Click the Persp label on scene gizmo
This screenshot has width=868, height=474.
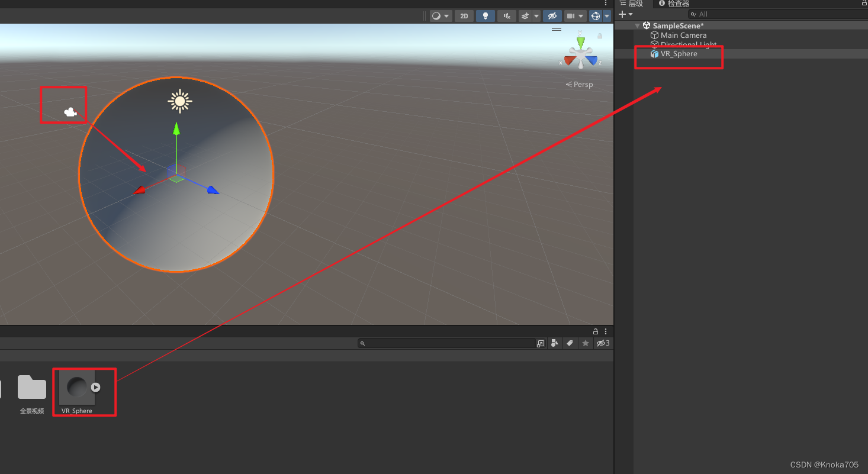pyautogui.click(x=579, y=84)
